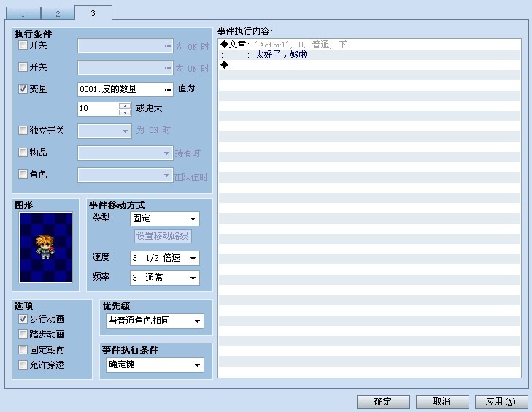Switch to event page tab 2
Image resolution: width=532 pixels, height=412 pixels.
58,14
